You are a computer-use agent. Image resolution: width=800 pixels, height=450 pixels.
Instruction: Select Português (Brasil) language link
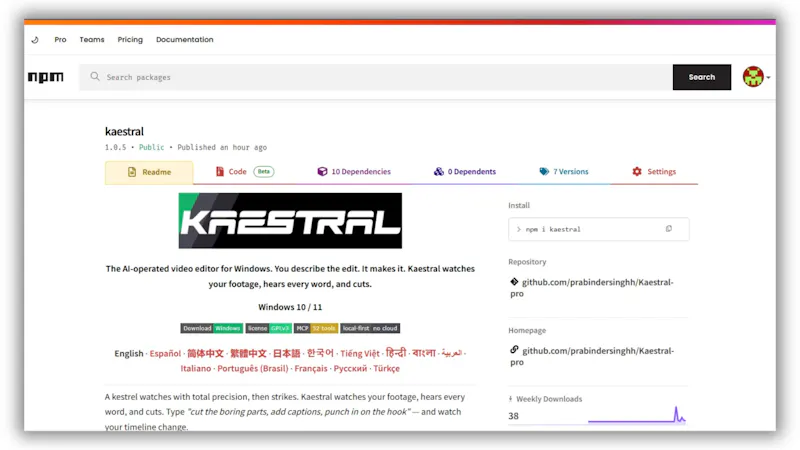[x=253, y=368]
